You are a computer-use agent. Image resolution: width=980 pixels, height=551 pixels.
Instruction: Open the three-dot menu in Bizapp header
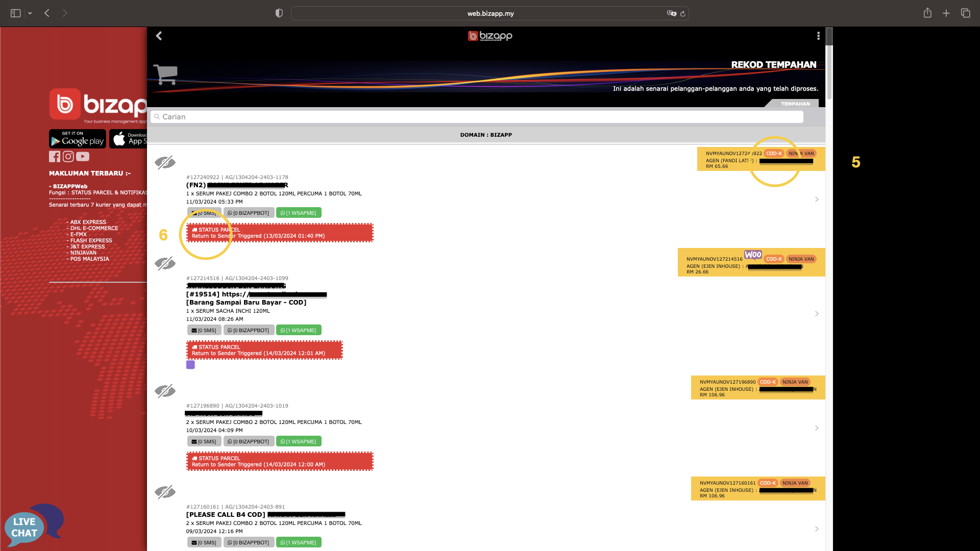coord(818,36)
